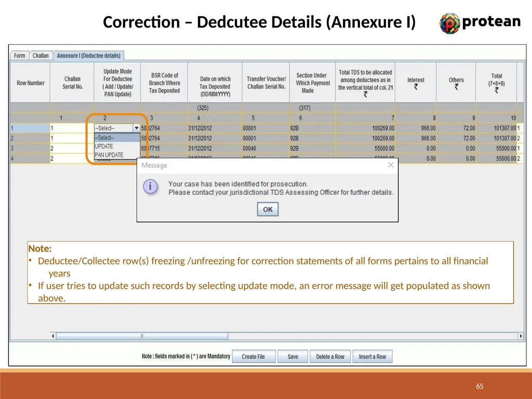This screenshot has width=532, height=399.
Task: Click the 101307.00 total cell in row 1
Action: (496, 128)
